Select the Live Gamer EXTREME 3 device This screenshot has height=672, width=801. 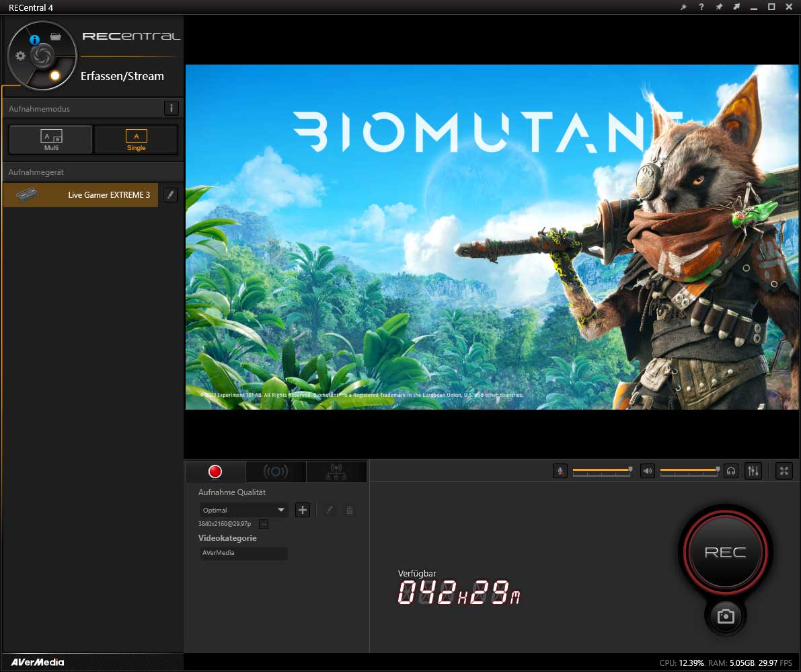[81, 195]
